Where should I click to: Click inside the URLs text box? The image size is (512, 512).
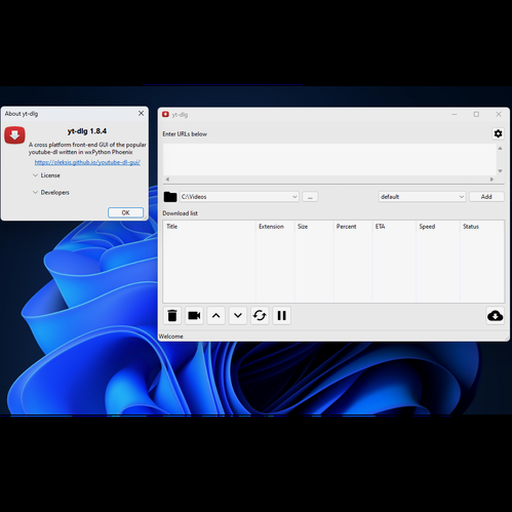(x=330, y=160)
